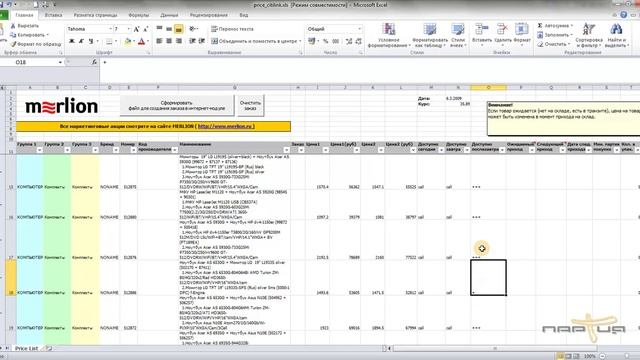The width and height of the screenshot is (640, 360).
Task: Select the Price List sheet tab
Action: (x=27, y=349)
